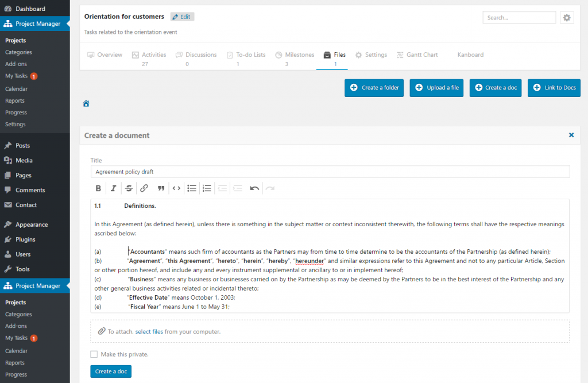
Task: Click inside the Search field
Action: (x=519, y=17)
